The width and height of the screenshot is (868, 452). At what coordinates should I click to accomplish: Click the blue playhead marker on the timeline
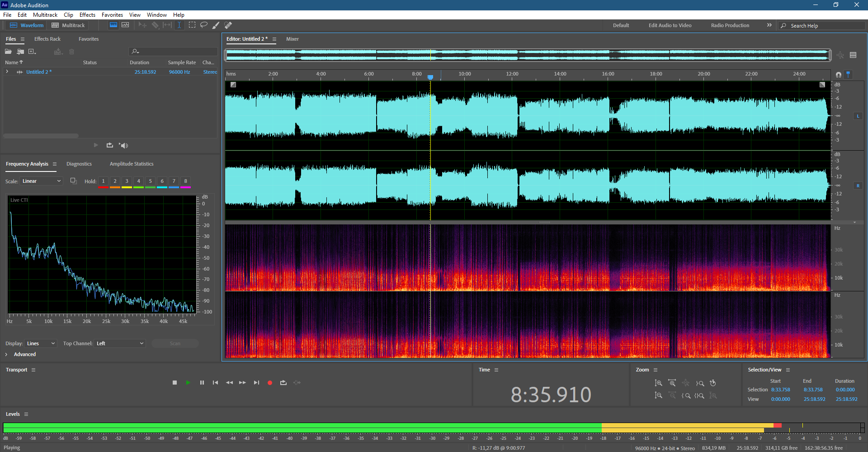430,77
